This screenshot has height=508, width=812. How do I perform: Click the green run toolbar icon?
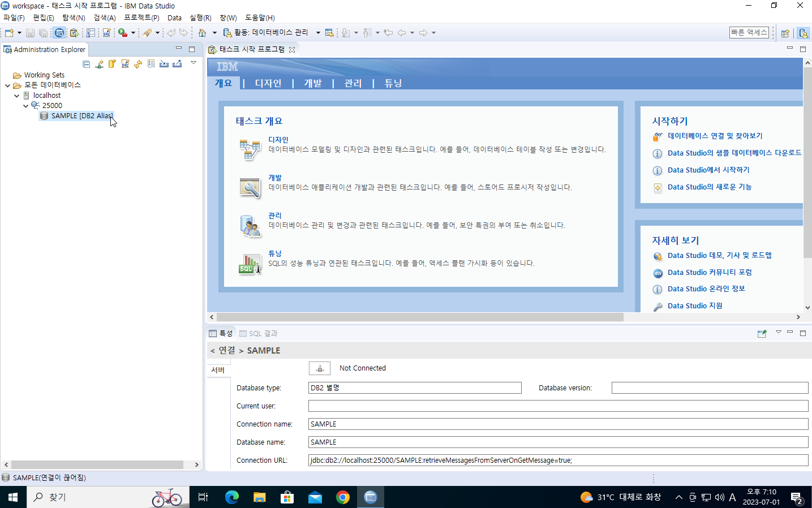122,33
